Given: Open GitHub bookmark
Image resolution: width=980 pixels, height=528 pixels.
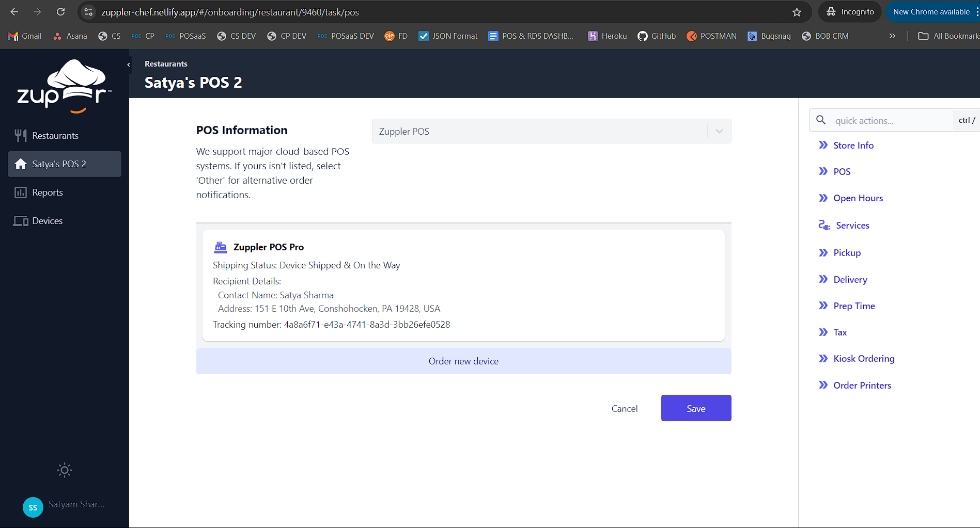Looking at the screenshot, I should (657, 36).
